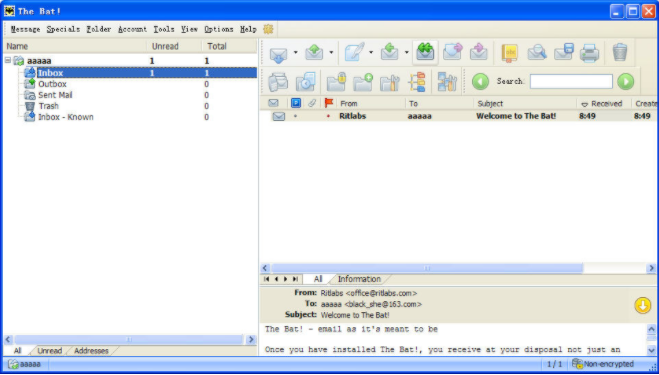Click the Send Queued Mail toolbar icon

tap(314, 53)
